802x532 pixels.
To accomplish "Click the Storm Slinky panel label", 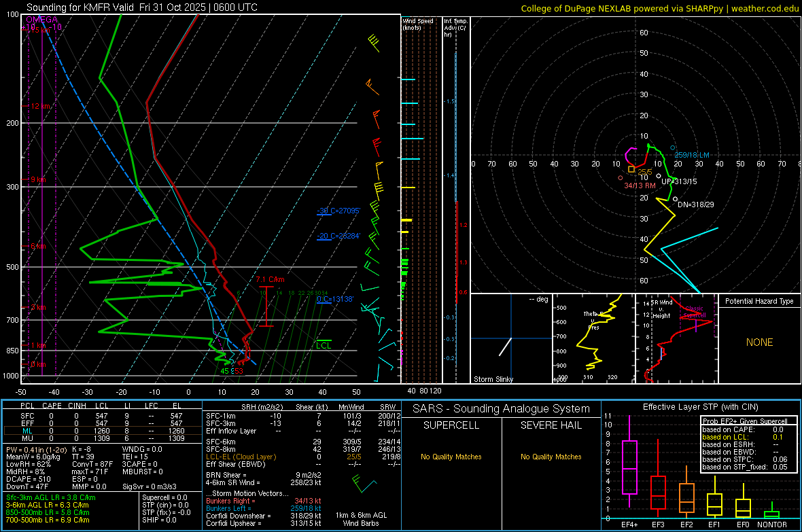I will [493, 379].
